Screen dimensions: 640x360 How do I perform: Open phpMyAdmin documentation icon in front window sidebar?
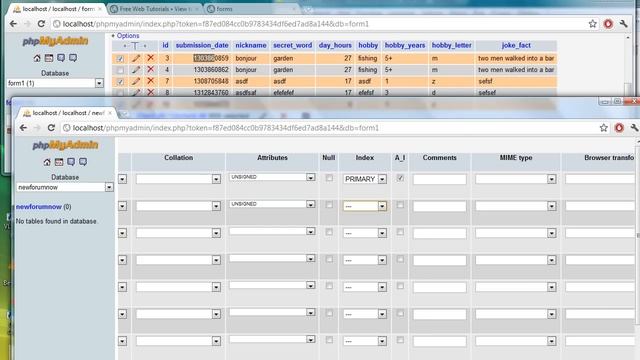click(71, 162)
